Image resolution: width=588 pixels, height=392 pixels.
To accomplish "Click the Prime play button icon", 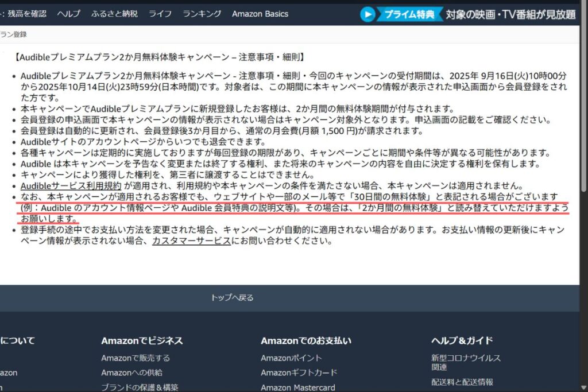I will (x=367, y=14).
